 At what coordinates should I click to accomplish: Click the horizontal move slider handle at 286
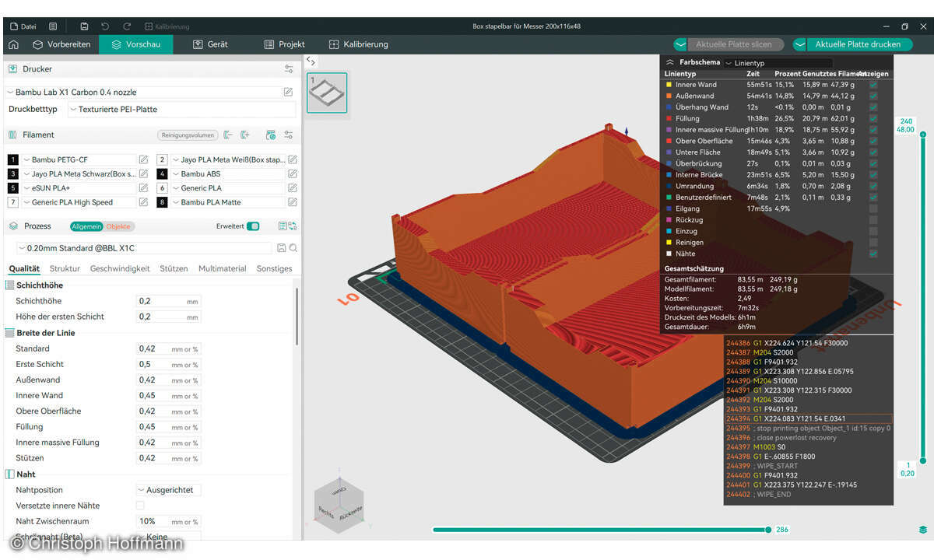(768, 530)
